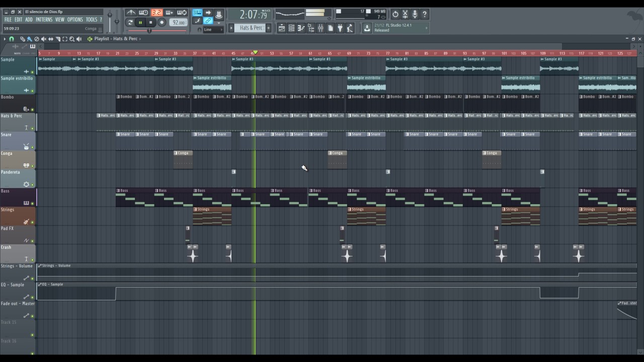Open the Playlist options menu arrow
This screenshot has width=644, height=362.
[5, 39]
